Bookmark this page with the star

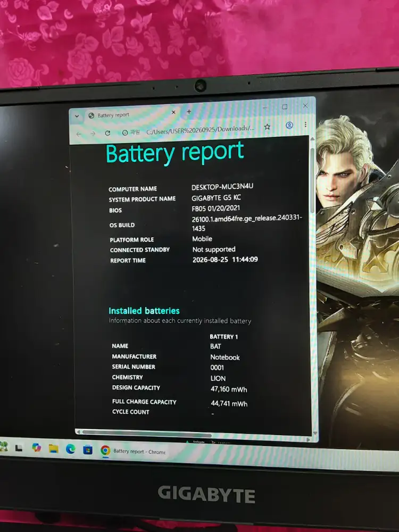[x=268, y=127]
